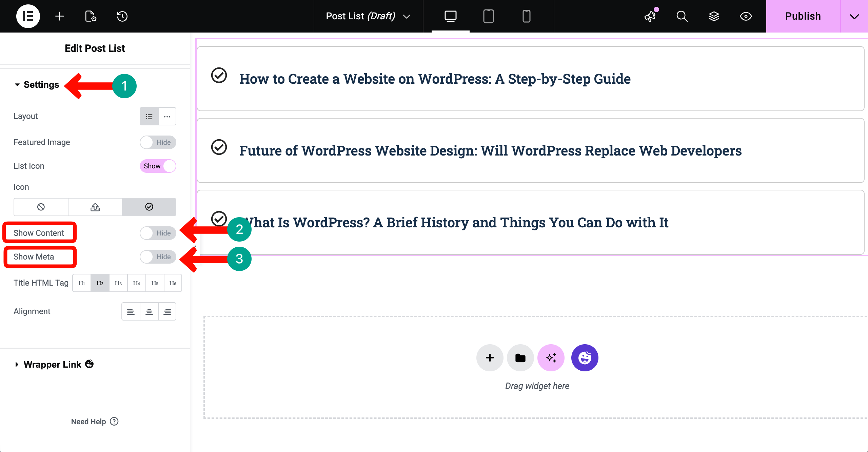The width and height of the screenshot is (868, 452).
Task: Select H3 as Title HTML Tag
Action: tap(118, 283)
